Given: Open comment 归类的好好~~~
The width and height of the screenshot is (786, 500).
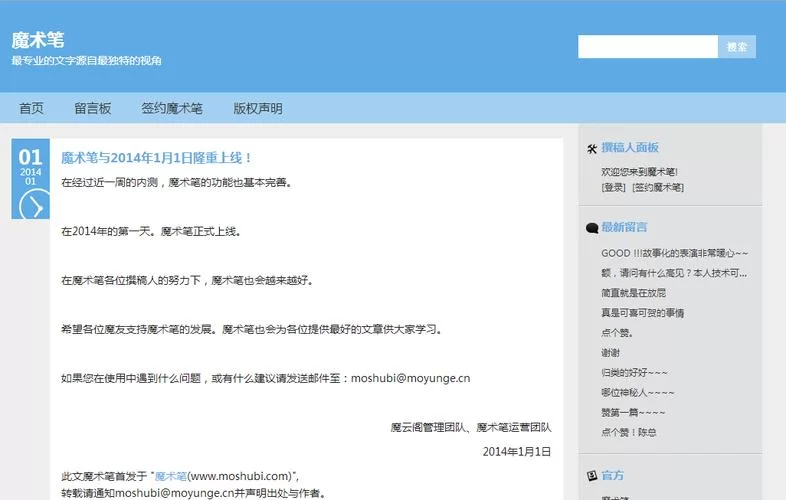Looking at the screenshot, I should coord(635,373).
